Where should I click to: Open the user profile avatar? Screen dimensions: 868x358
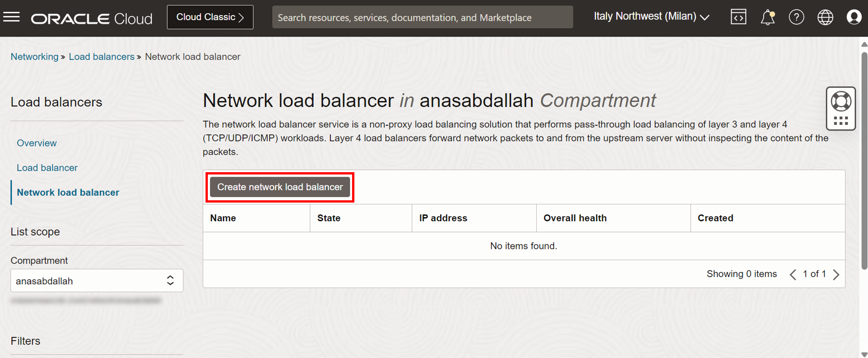[x=854, y=17]
